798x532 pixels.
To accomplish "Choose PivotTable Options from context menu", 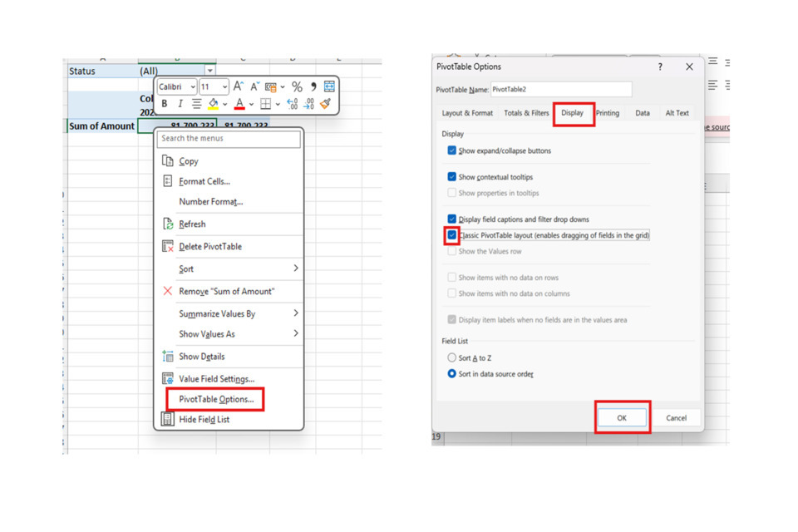I will click(215, 399).
